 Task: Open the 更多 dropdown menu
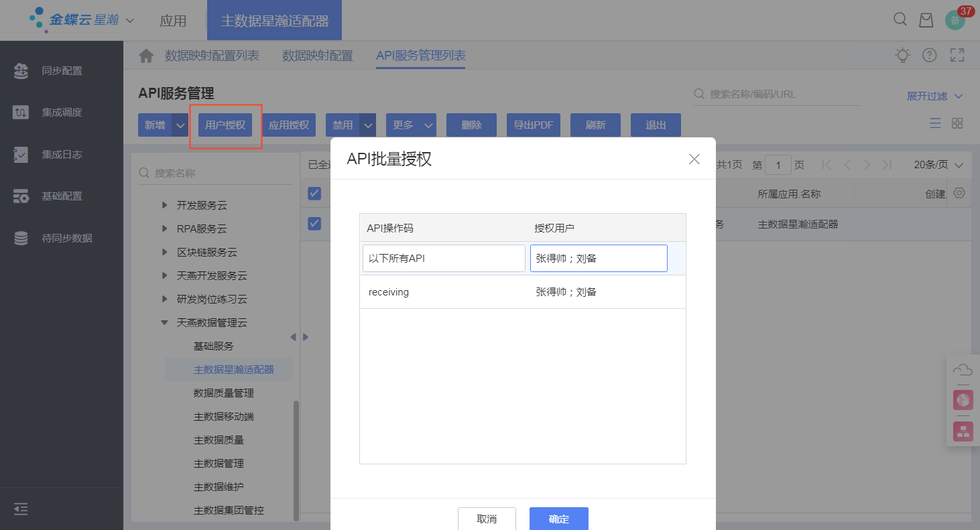tap(411, 125)
